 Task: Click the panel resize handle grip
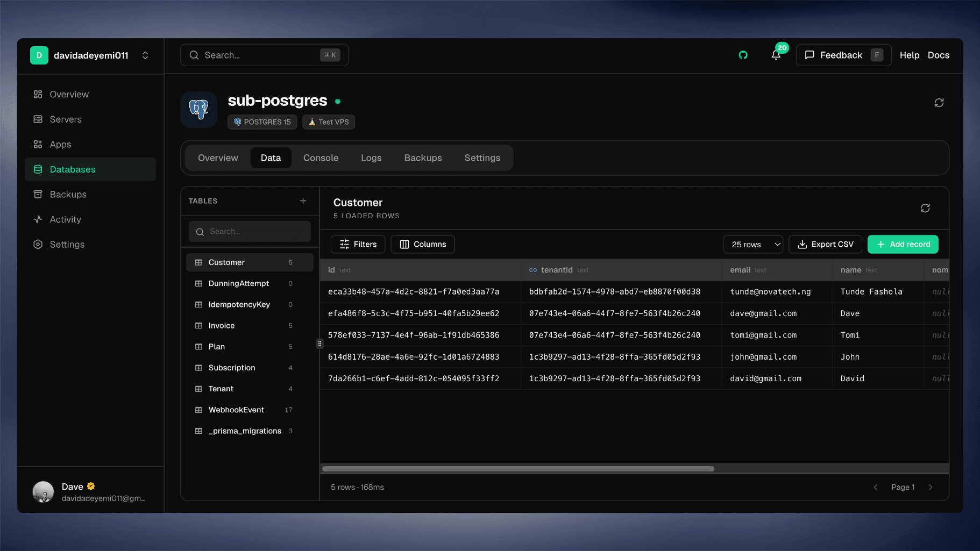point(319,344)
